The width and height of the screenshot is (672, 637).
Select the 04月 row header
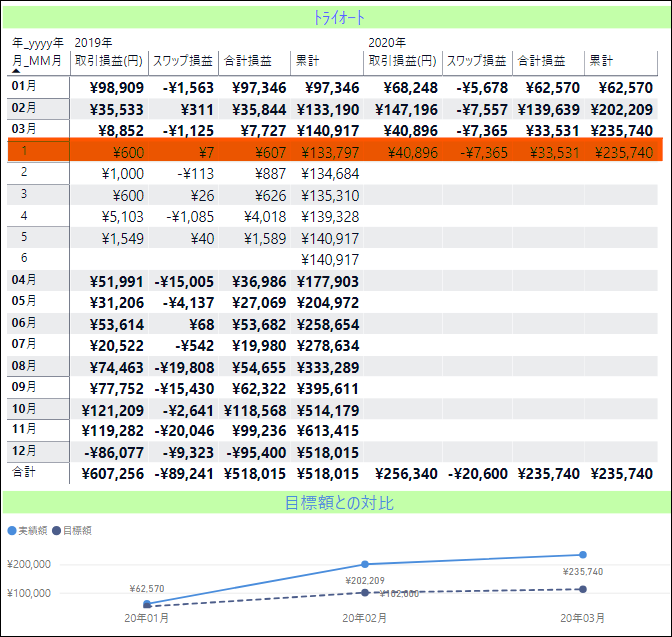tap(24, 280)
